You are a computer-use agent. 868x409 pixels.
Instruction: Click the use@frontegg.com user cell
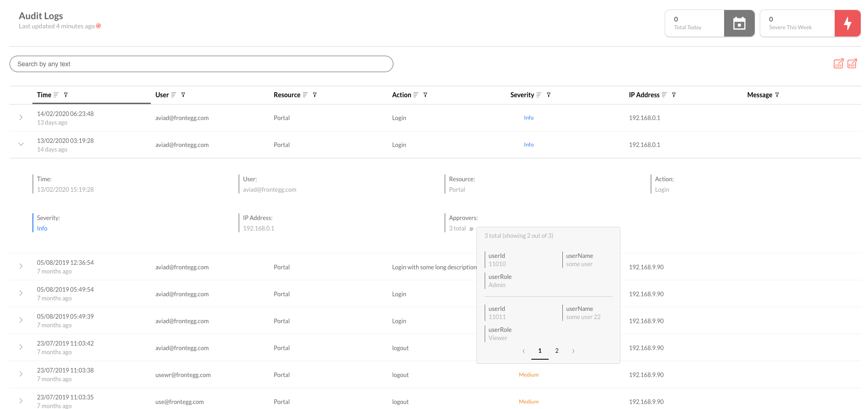point(180,402)
